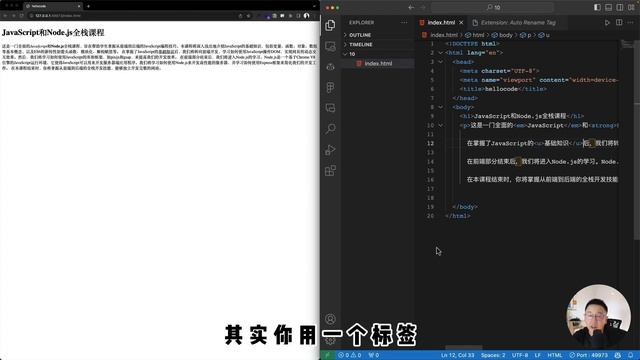Image resolution: width=640 pixels, height=360 pixels.
Task: Click HTML language mode in status bar
Action: point(555,355)
